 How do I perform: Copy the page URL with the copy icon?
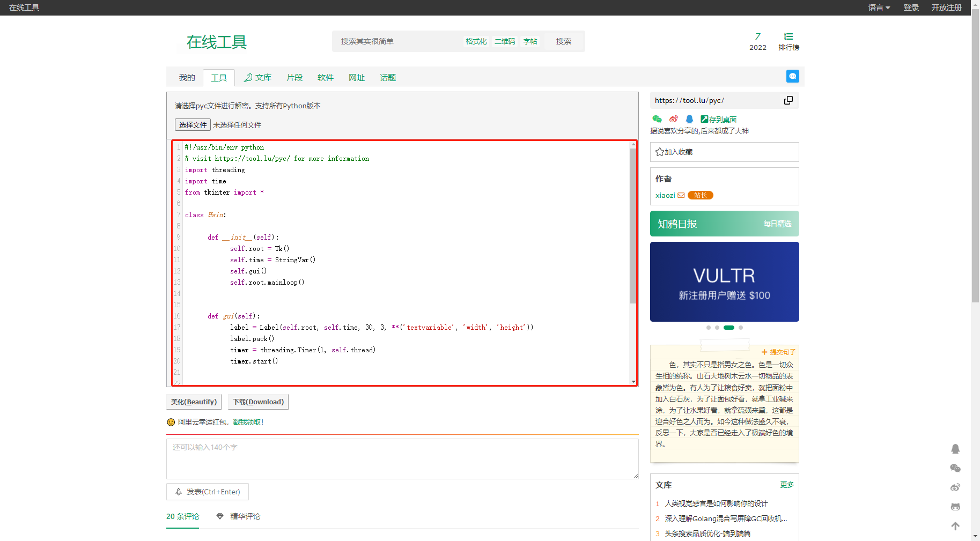(788, 100)
